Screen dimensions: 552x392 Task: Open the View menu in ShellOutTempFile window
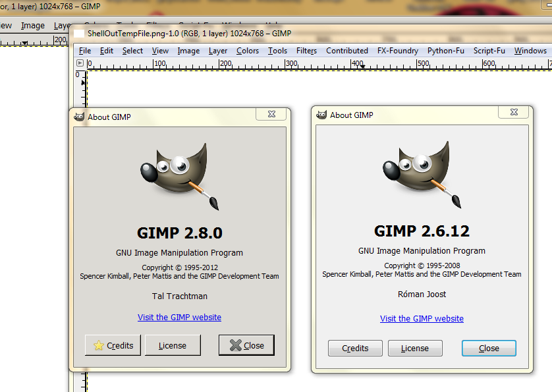(160, 51)
